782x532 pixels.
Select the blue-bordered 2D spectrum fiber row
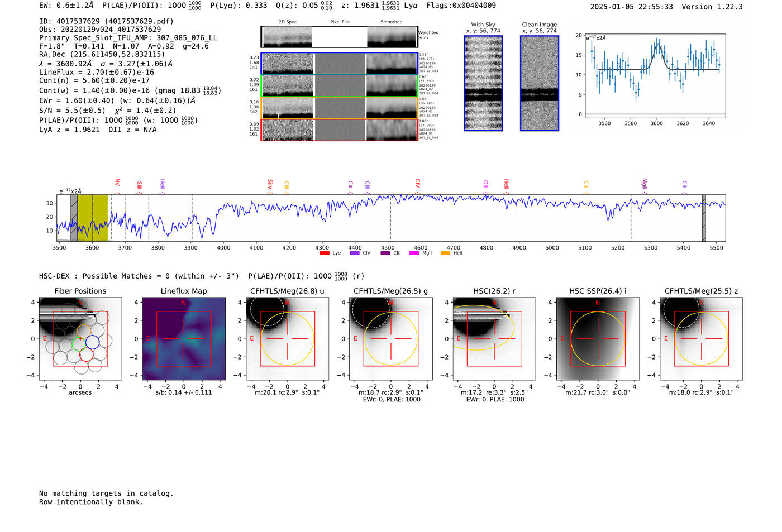tap(339, 64)
